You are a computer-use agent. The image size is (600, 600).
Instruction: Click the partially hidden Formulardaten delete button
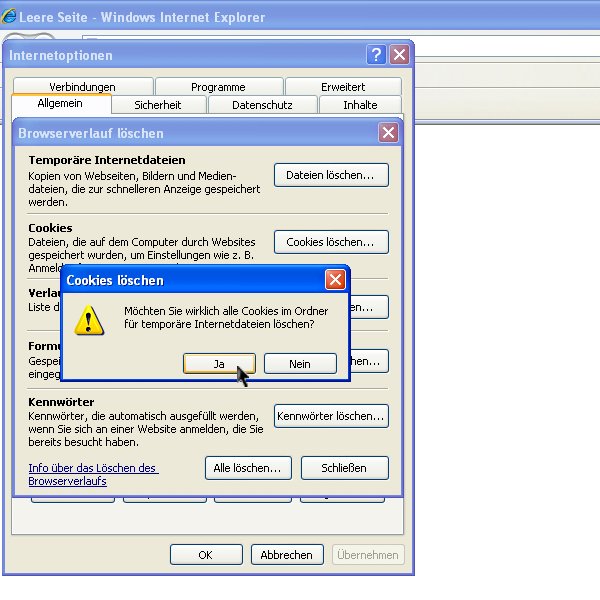pyautogui.click(x=370, y=361)
